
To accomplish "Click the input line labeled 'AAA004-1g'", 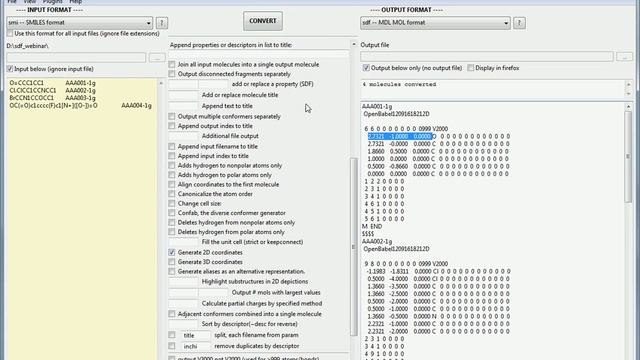I will (x=80, y=106).
